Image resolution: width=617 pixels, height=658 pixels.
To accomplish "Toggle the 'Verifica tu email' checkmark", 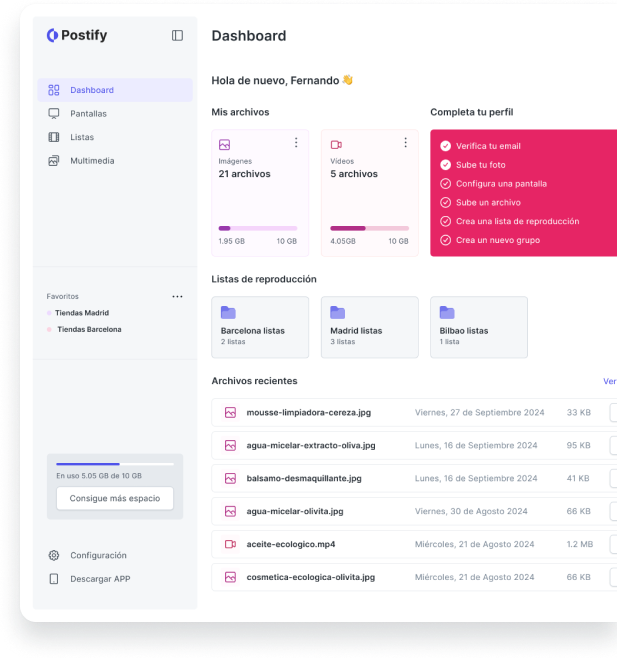I will pos(445,146).
